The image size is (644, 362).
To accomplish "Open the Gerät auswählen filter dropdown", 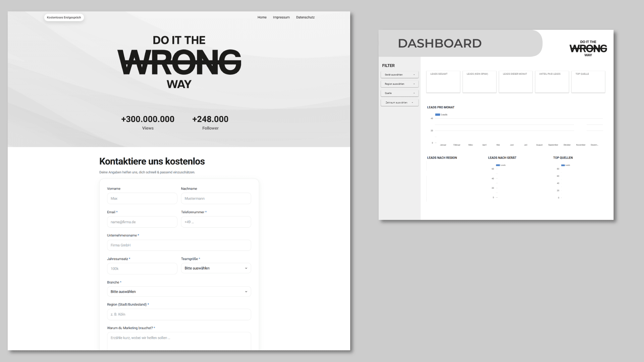I will (399, 74).
